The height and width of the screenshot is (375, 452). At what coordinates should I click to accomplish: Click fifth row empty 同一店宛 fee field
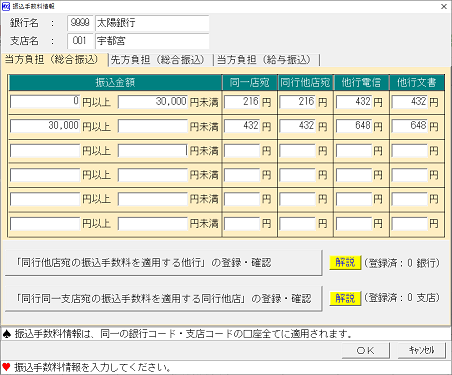coord(242,199)
